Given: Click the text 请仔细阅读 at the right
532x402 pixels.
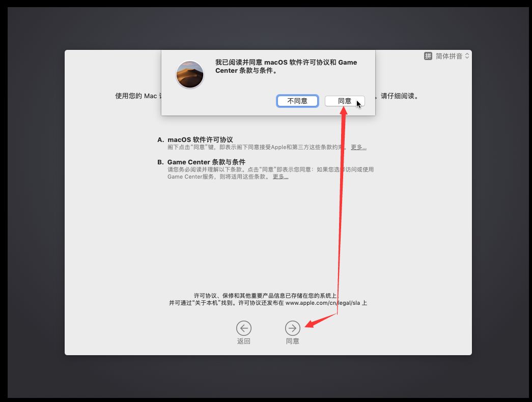Looking at the screenshot, I should [x=400, y=96].
